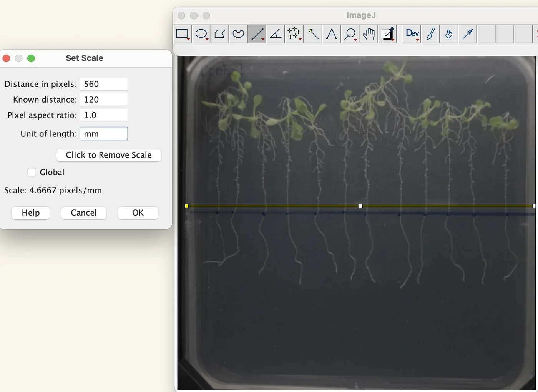Click the middle handle of the yellow line
The height and width of the screenshot is (392, 538).
(x=360, y=206)
